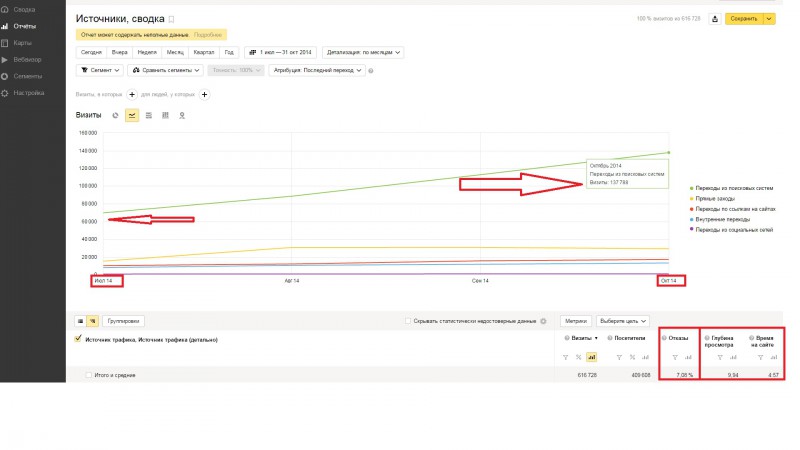
Task: Click the percent icon under Посетители column
Action: pos(632,358)
